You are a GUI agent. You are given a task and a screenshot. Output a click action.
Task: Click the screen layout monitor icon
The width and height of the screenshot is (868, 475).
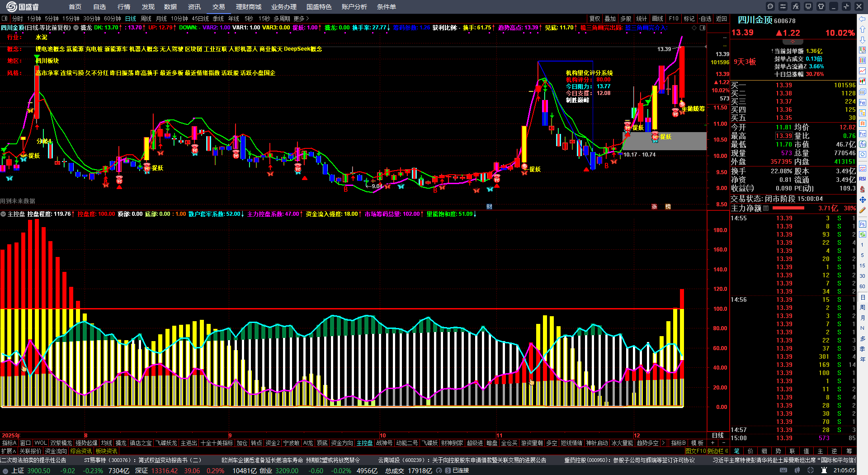808,6
